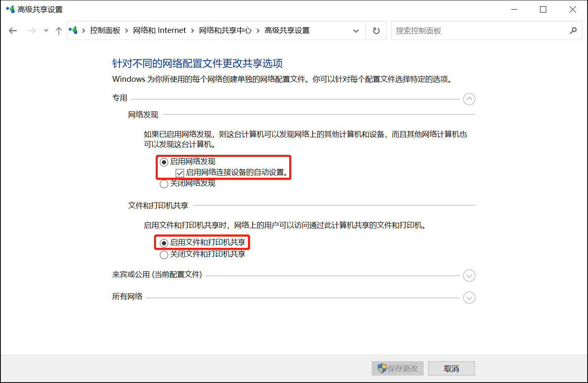Minimize the 高级共享设置 window
This screenshot has height=383, width=588.
point(515,9)
